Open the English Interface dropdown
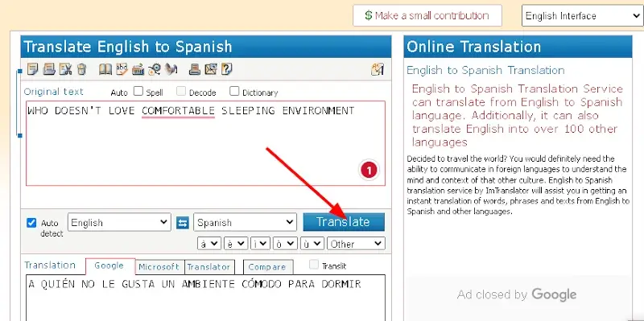Screen dimensions: 644x321 click(581, 15)
